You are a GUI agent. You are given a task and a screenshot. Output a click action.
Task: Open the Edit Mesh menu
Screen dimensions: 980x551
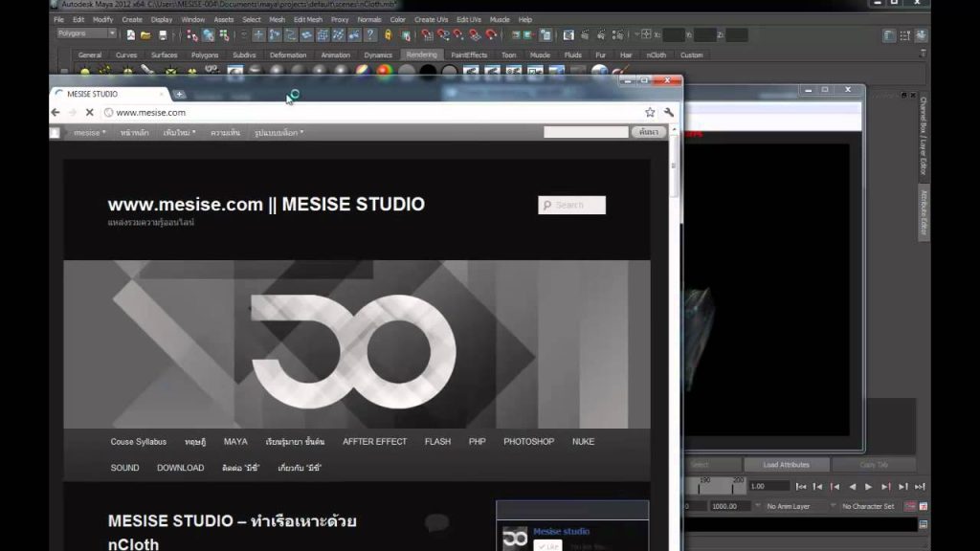click(308, 19)
